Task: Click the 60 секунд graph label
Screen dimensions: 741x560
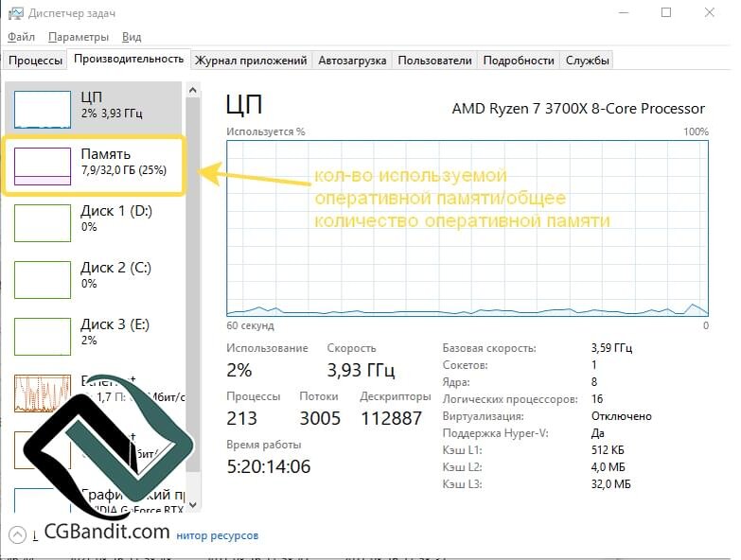Action: click(250, 325)
